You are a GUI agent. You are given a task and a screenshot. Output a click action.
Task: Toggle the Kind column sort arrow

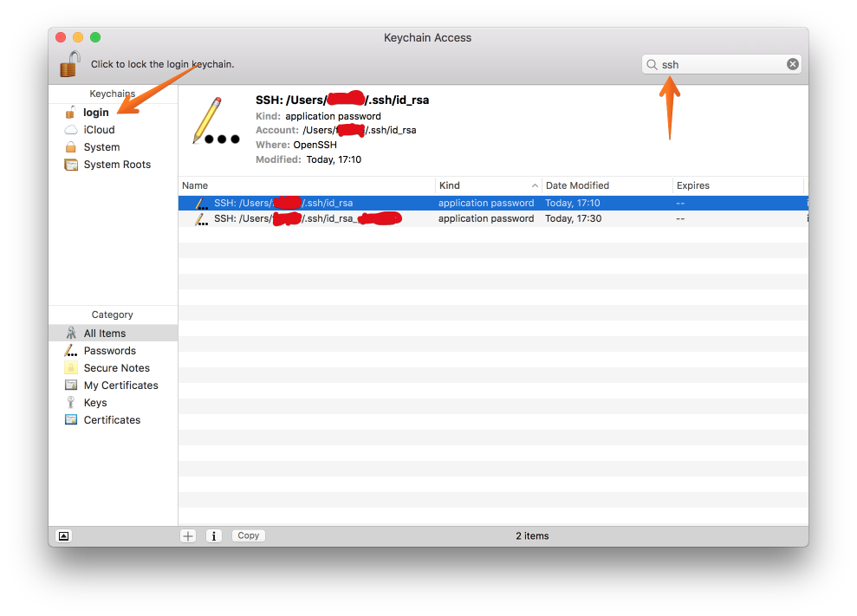point(535,185)
